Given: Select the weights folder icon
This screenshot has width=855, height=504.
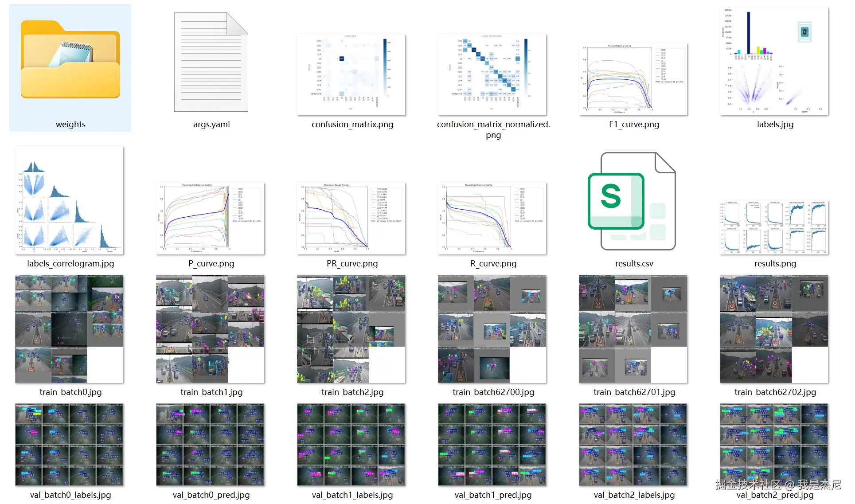Looking at the screenshot, I should [70, 60].
